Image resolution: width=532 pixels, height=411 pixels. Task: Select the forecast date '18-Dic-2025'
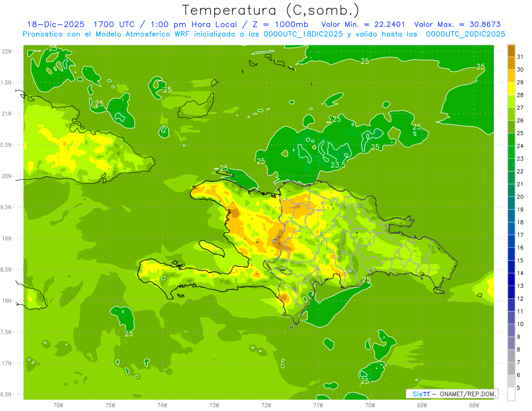[x=55, y=25]
